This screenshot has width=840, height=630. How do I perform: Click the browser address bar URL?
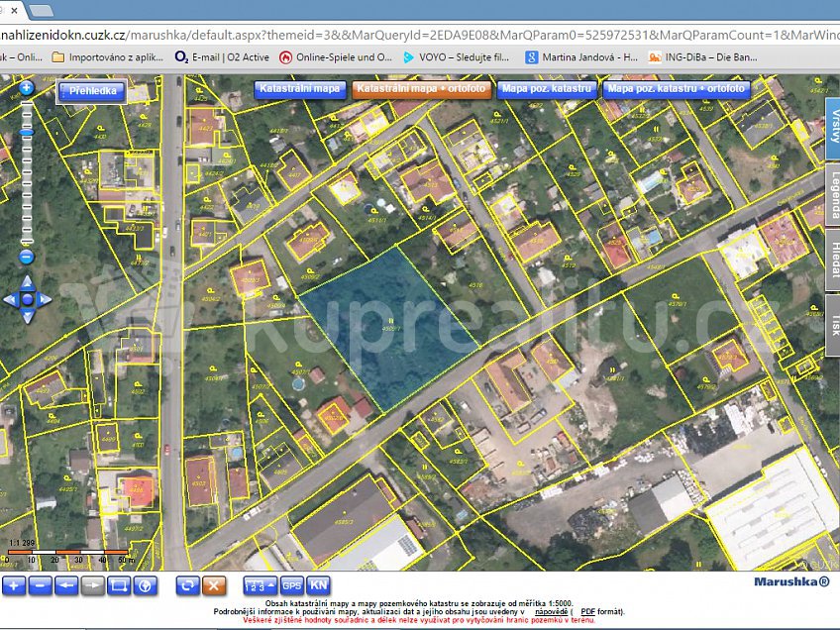pos(420,36)
